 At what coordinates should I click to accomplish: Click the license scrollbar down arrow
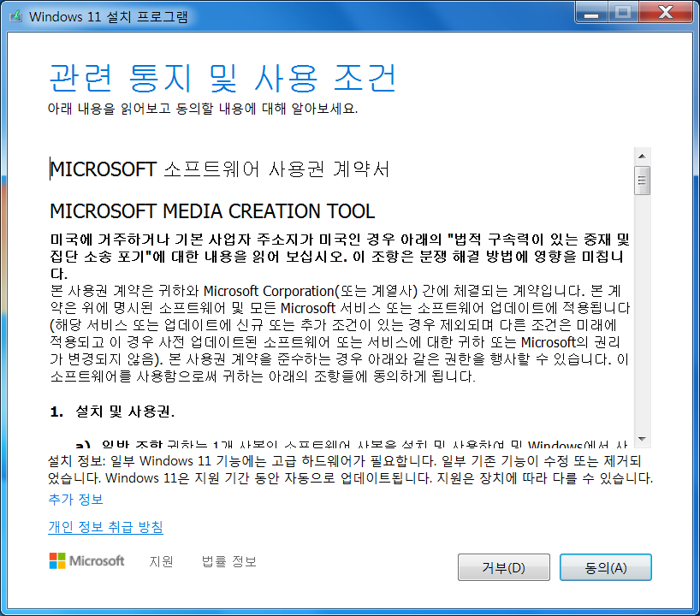point(642,439)
